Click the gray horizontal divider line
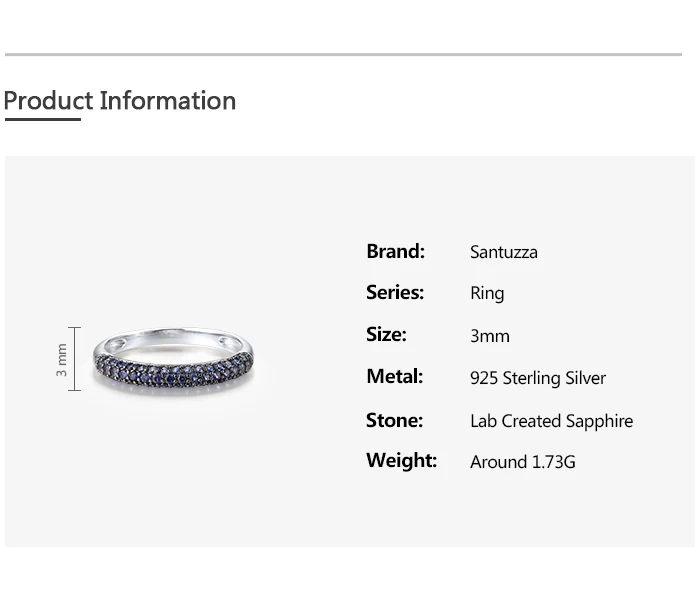 tap(343, 54)
